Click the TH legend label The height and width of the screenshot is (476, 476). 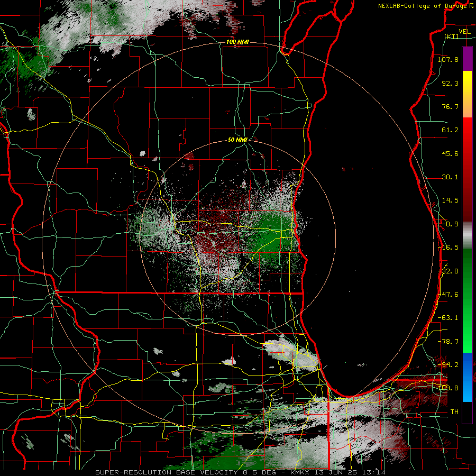tap(454, 412)
